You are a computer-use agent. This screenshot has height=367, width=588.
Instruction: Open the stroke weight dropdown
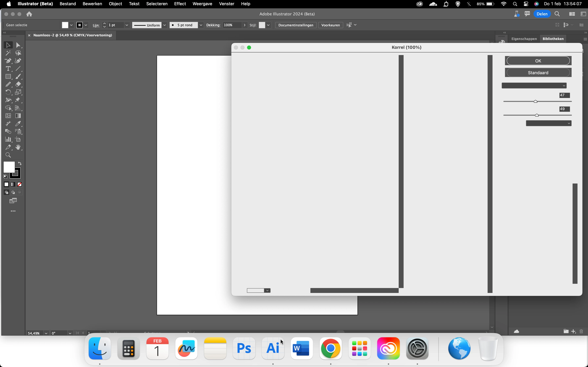(127, 25)
